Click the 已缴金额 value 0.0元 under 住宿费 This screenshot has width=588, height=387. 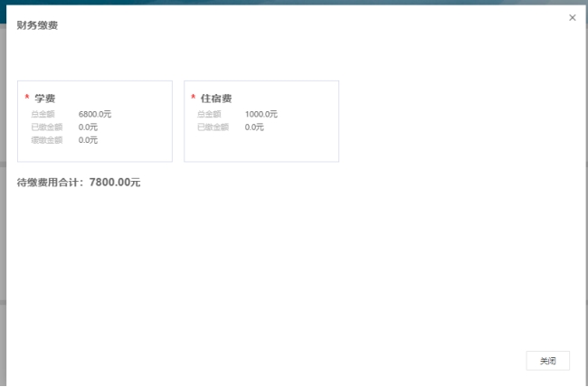(254, 127)
